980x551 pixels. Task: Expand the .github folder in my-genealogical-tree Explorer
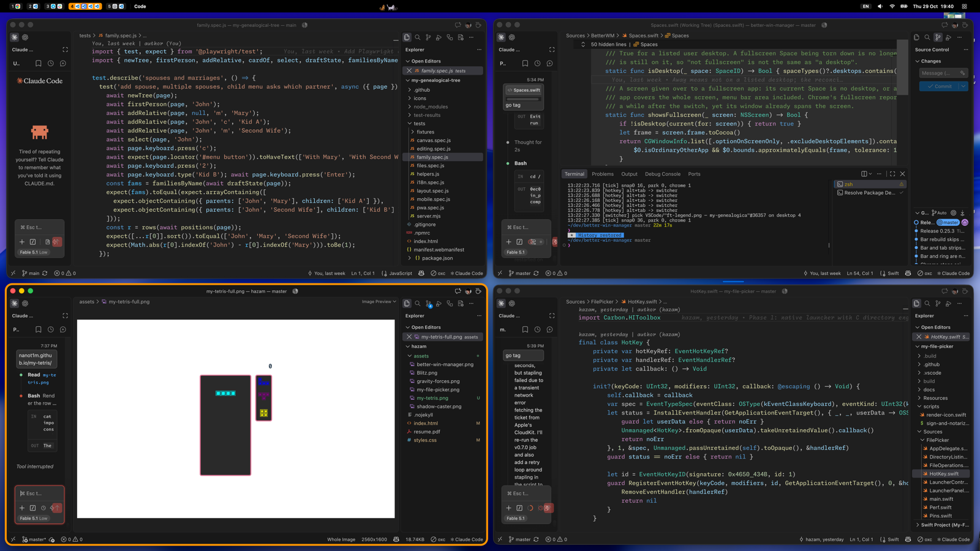(x=422, y=90)
